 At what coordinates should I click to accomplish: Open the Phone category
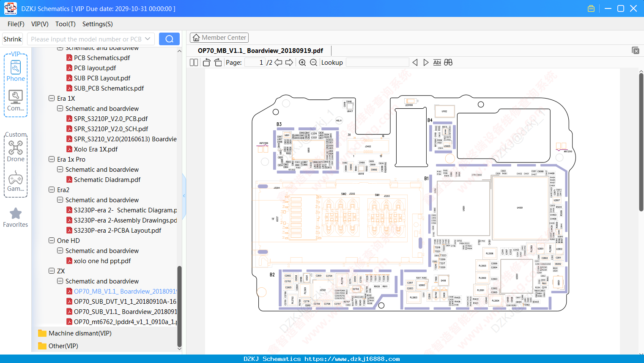[16, 71]
